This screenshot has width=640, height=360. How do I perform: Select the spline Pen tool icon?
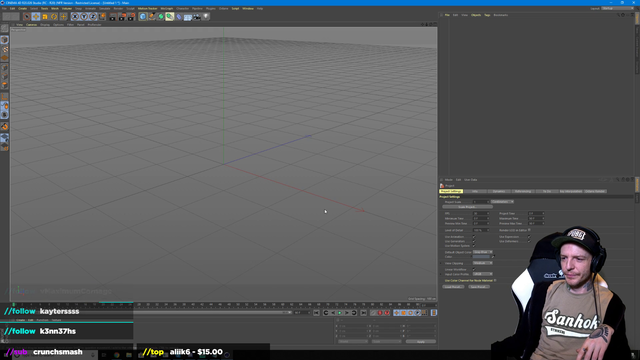click(x=152, y=17)
